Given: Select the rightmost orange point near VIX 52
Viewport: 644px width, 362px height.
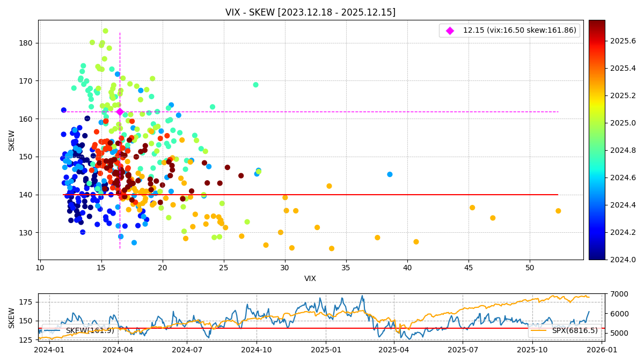Looking at the screenshot, I should [x=558, y=211].
